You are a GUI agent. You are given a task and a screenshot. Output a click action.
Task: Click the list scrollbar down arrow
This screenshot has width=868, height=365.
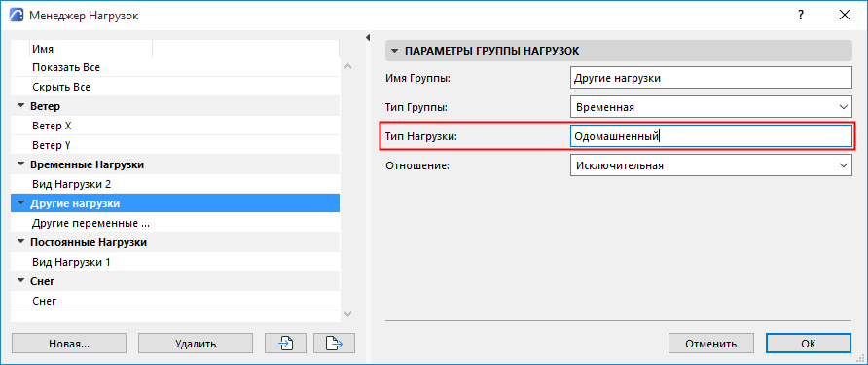pos(347,314)
